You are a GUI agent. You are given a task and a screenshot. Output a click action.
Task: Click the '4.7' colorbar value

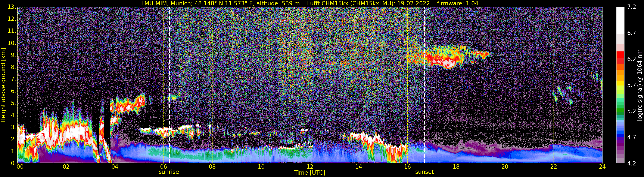coord(632,137)
